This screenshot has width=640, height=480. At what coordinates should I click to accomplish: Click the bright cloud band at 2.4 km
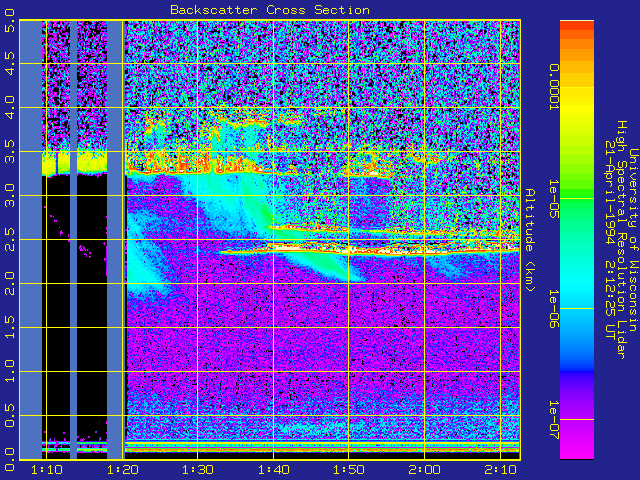tap(369, 248)
